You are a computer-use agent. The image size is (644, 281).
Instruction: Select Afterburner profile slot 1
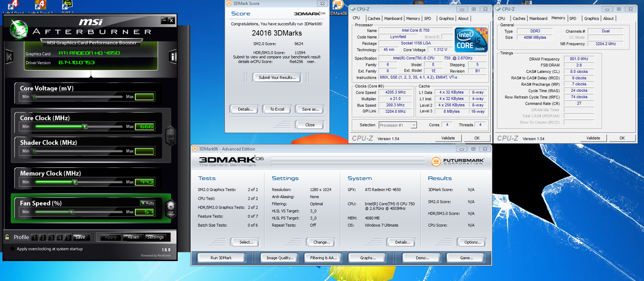[x=35, y=238]
